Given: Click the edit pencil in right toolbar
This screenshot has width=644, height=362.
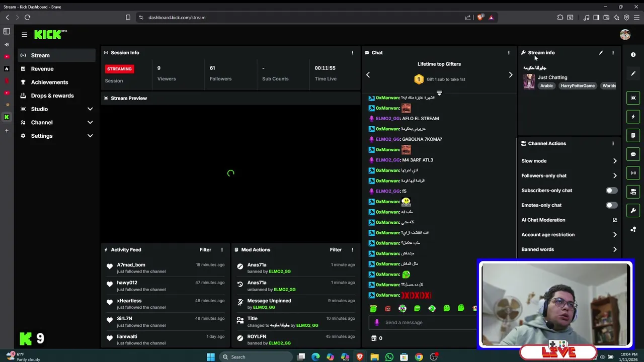Looking at the screenshot, I should [633, 73].
